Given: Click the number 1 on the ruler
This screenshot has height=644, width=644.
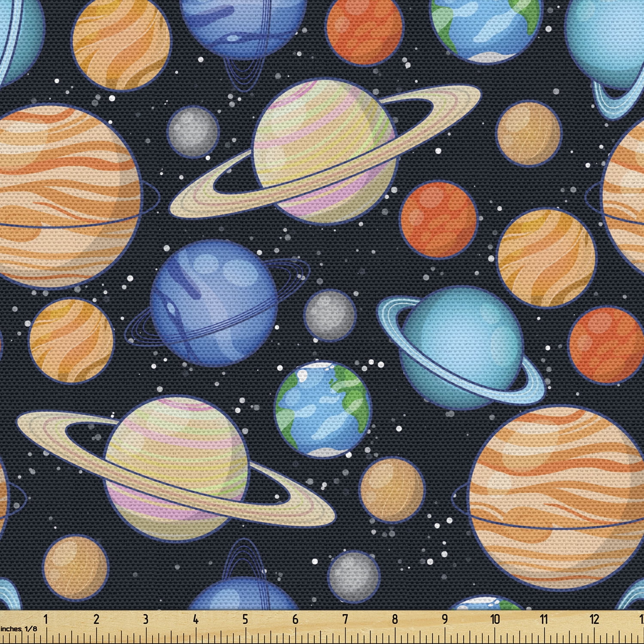Looking at the screenshot, I should click(x=46, y=619).
